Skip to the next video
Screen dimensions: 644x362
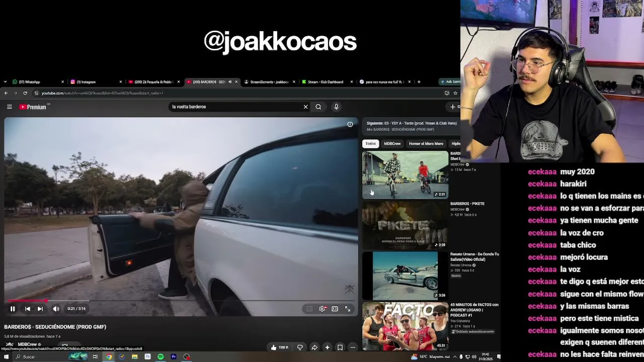[40, 309]
